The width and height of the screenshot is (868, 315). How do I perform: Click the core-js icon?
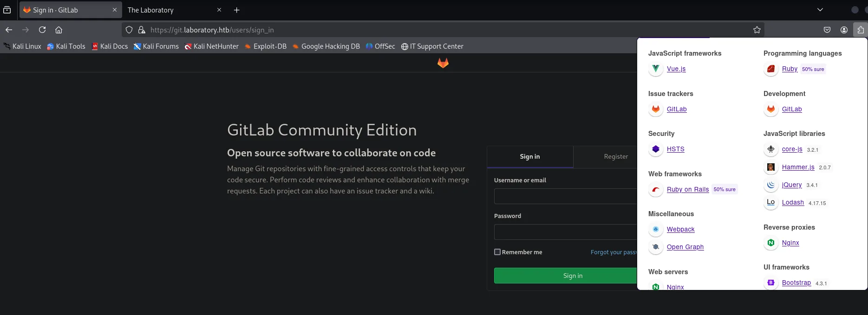[771, 149]
